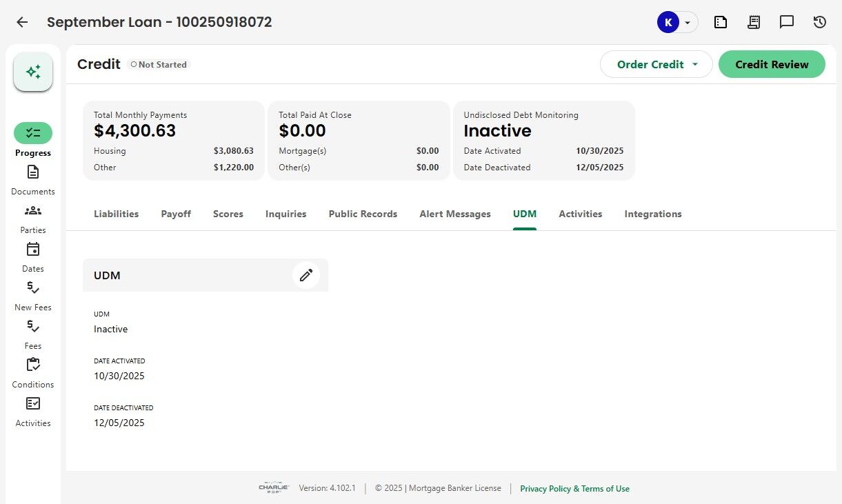Click the back arrow icon

coord(22,22)
